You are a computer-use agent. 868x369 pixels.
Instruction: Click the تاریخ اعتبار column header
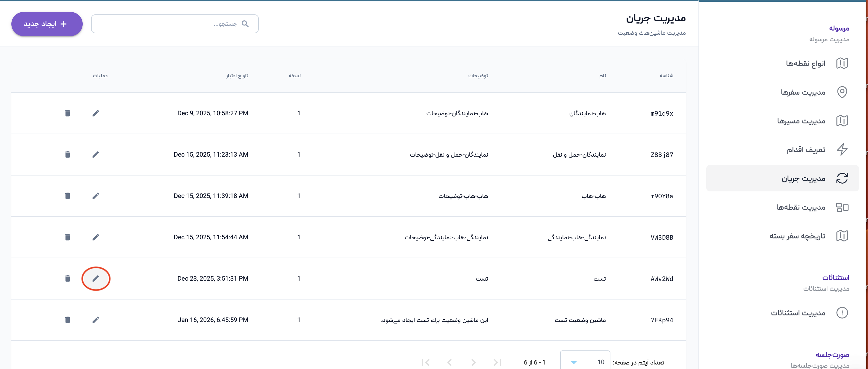click(x=237, y=75)
